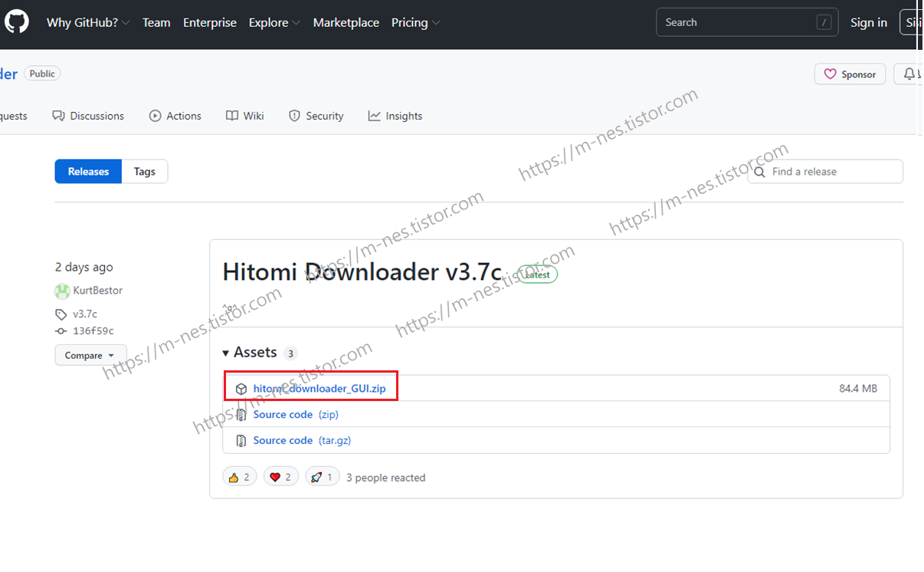This screenshot has height=572, width=924.
Task: Open the GitHub logo home link
Action: point(16,22)
